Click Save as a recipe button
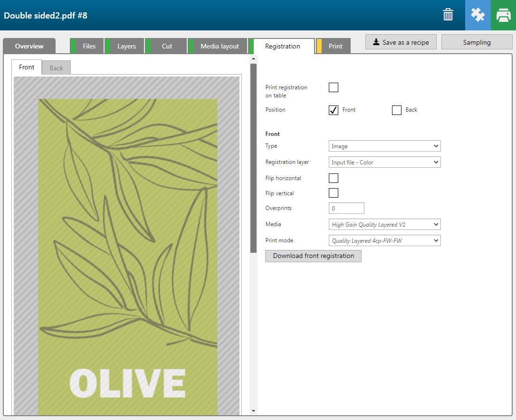 click(x=401, y=42)
